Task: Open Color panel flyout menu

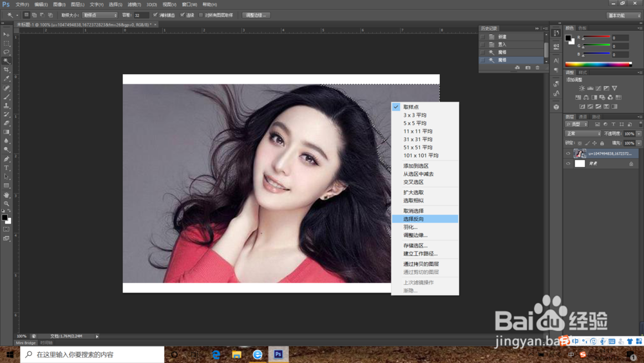Action: tap(639, 28)
